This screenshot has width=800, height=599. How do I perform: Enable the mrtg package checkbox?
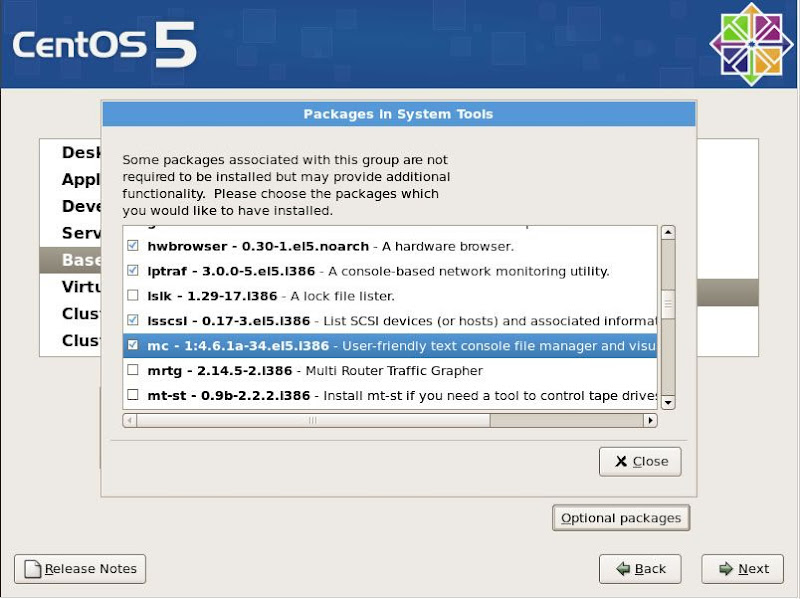pos(133,371)
